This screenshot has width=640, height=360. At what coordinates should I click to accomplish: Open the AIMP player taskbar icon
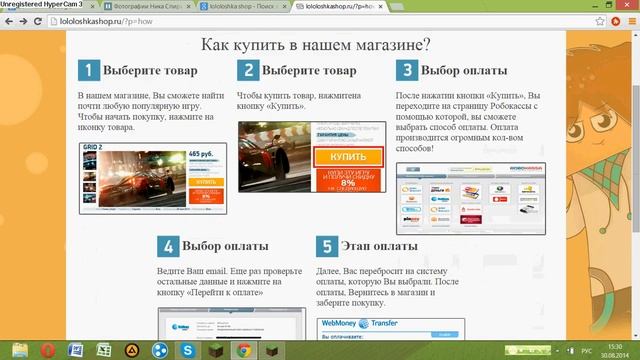[132, 350]
